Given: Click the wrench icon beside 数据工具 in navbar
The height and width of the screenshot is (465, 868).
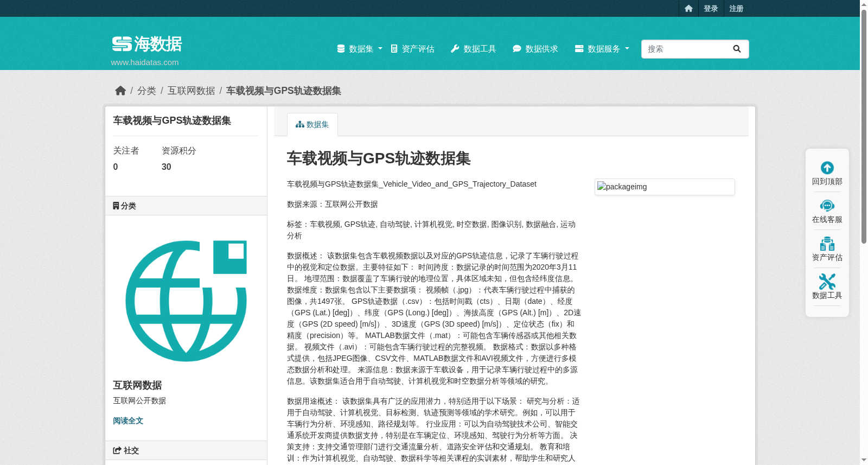Looking at the screenshot, I should [455, 49].
